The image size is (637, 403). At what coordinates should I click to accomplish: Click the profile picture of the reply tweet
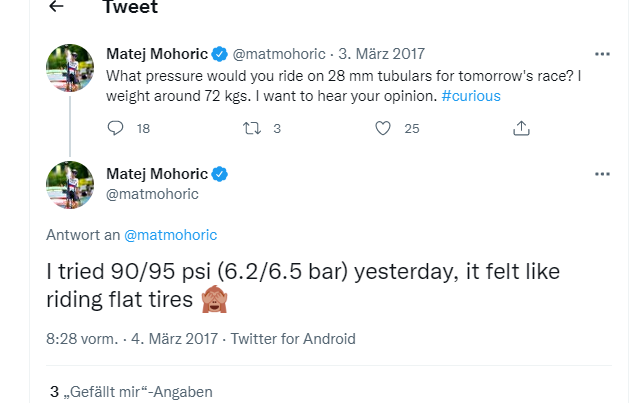pos(71,185)
